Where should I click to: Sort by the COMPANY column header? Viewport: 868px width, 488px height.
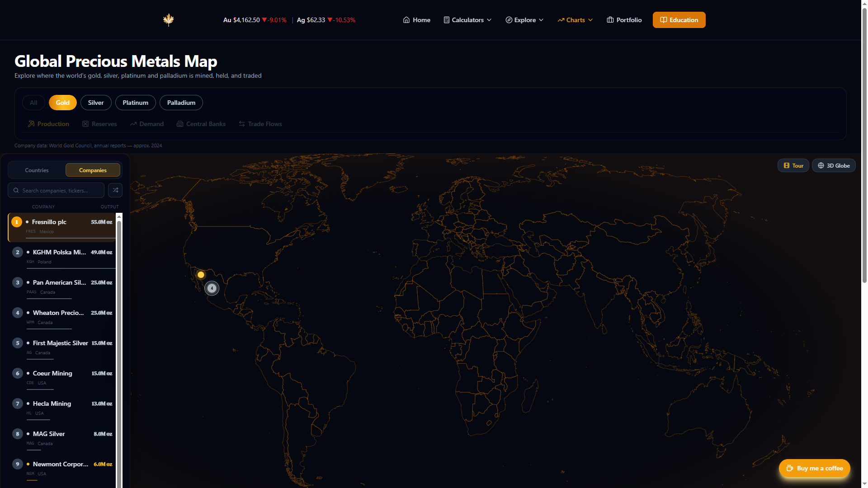43,207
